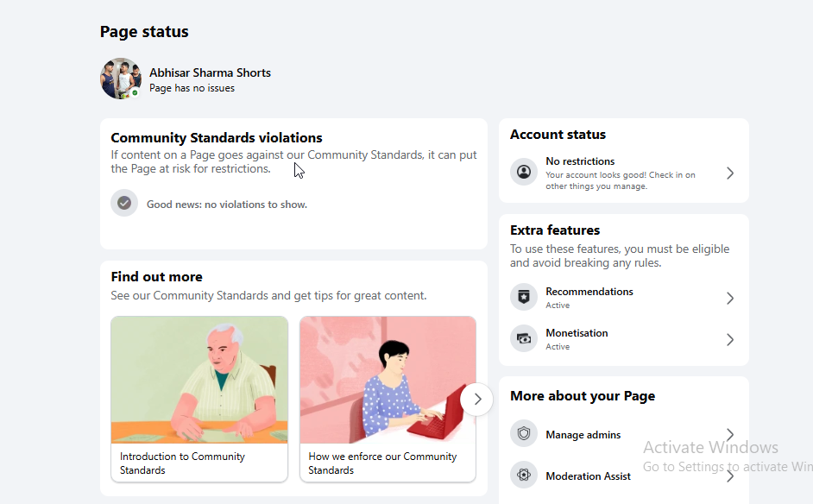
Task: Click the Active status under Recommendations
Action: [x=558, y=306]
